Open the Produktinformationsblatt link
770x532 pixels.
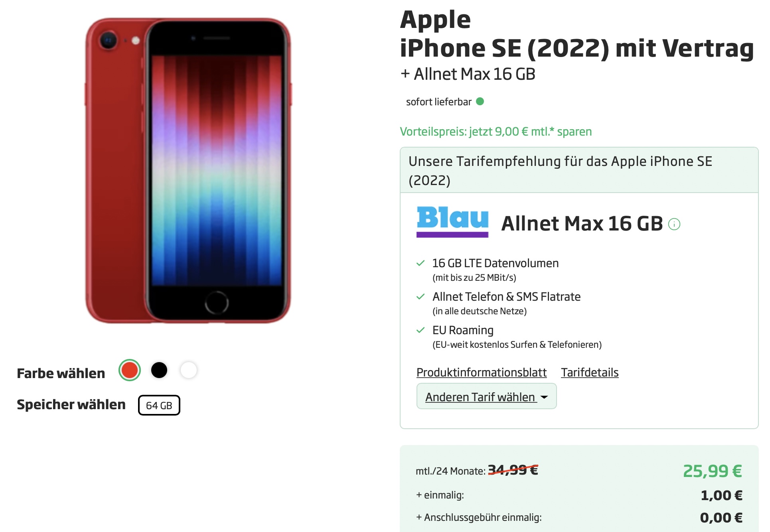coord(481,372)
